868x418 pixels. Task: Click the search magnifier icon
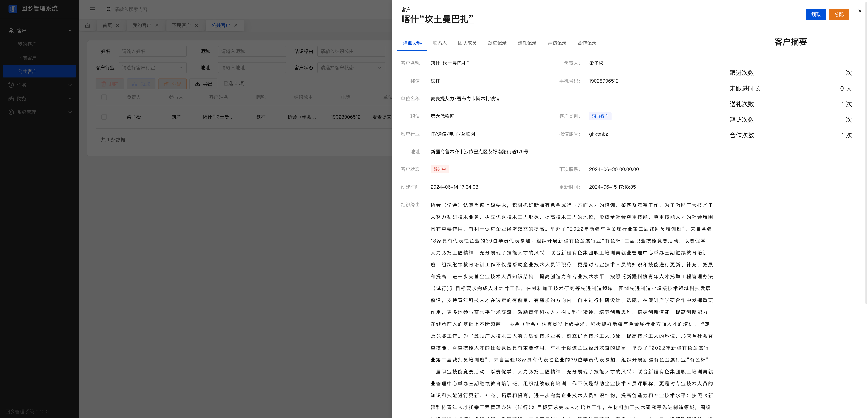[x=108, y=9]
